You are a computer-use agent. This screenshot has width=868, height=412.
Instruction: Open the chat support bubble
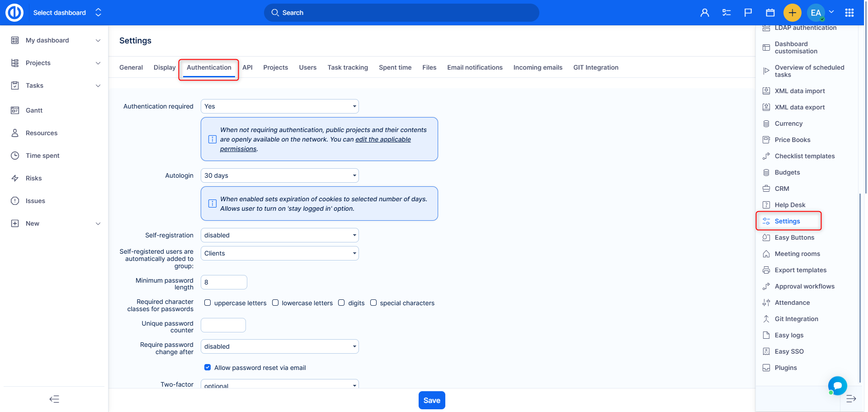837,385
